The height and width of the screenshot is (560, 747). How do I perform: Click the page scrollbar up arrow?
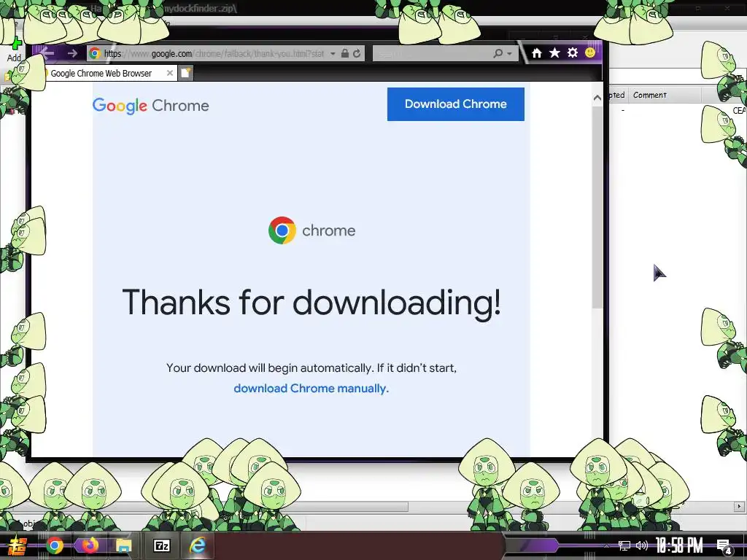597,98
